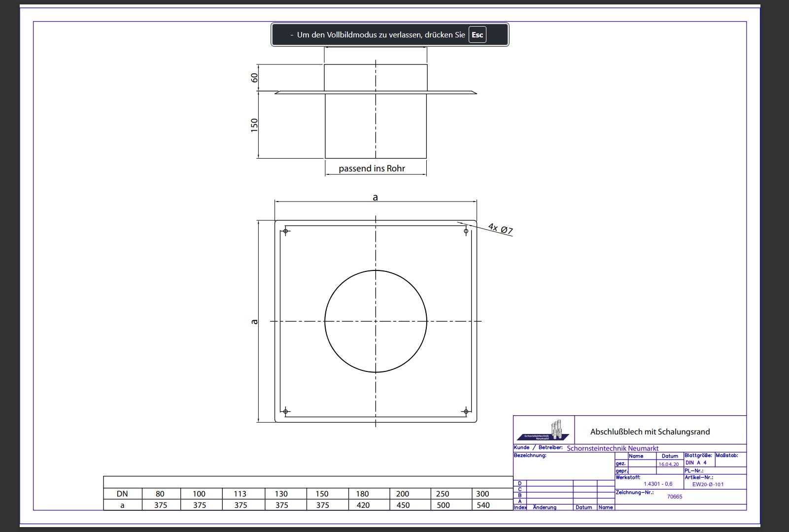Click the bottom-left mounting hole symbol
Screen dimensions: 789x532
click(x=286, y=411)
